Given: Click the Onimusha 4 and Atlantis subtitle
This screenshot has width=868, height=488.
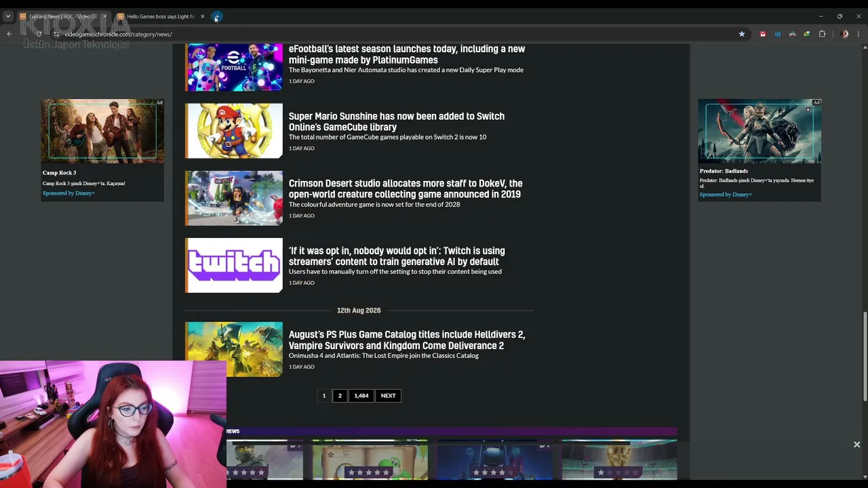Looking at the screenshot, I should [384, 356].
